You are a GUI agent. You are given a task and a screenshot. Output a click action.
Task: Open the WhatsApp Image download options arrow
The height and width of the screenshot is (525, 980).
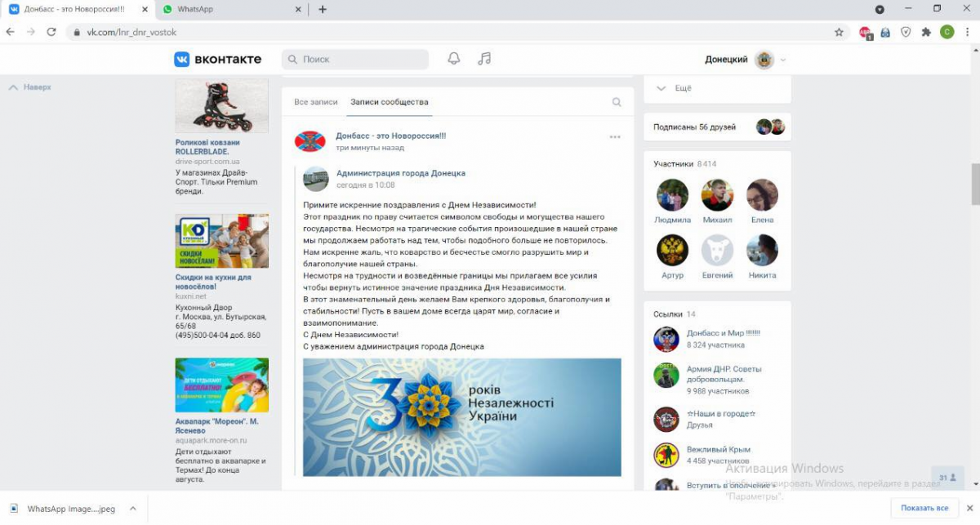133,509
